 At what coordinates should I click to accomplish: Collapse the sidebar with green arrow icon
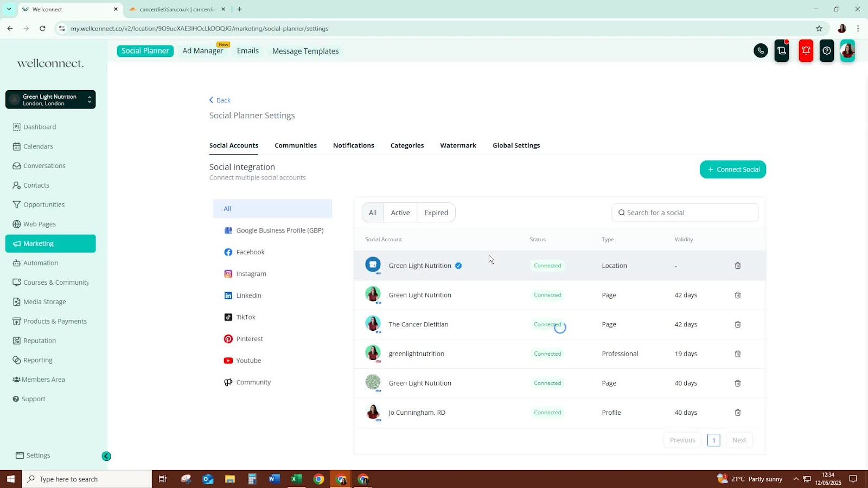coord(106,457)
